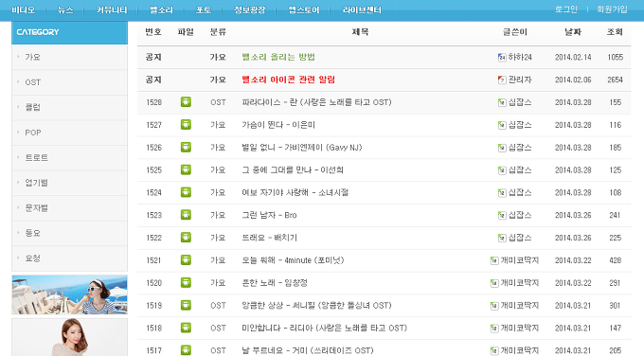Open the green file icon for post 1524
The width and height of the screenshot is (644, 356).
point(186,192)
